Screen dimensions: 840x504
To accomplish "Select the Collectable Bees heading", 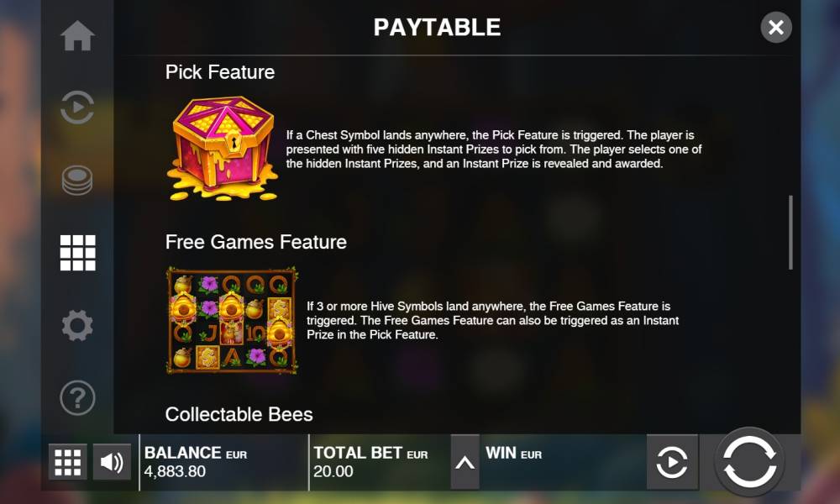I will point(239,415).
